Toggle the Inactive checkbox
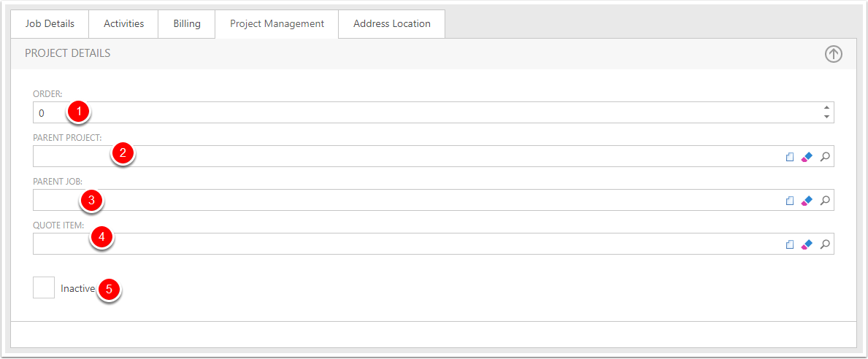868x359 pixels. pyautogui.click(x=44, y=287)
